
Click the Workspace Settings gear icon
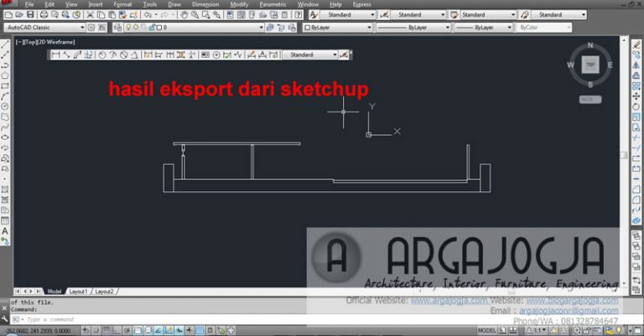[x=91, y=28]
